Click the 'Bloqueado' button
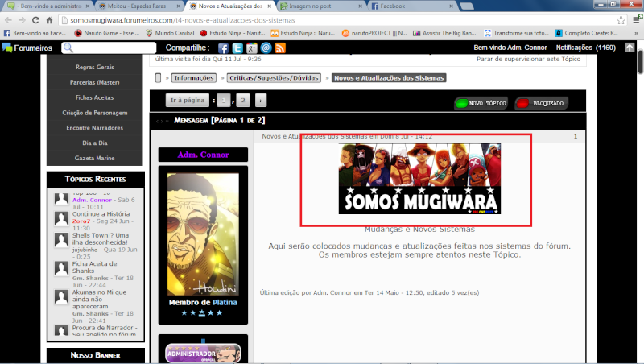Viewport: 644px width, 364px height. pyautogui.click(x=542, y=104)
